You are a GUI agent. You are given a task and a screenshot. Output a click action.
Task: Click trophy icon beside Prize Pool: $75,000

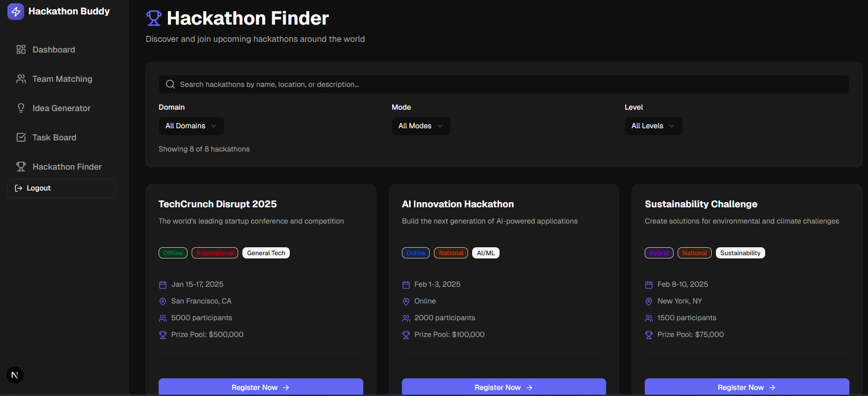(649, 335)
